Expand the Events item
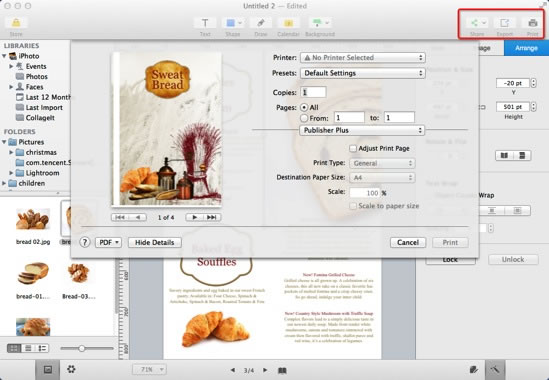The height and width of the screenshot is (380, 549). [x=11, y=66]
